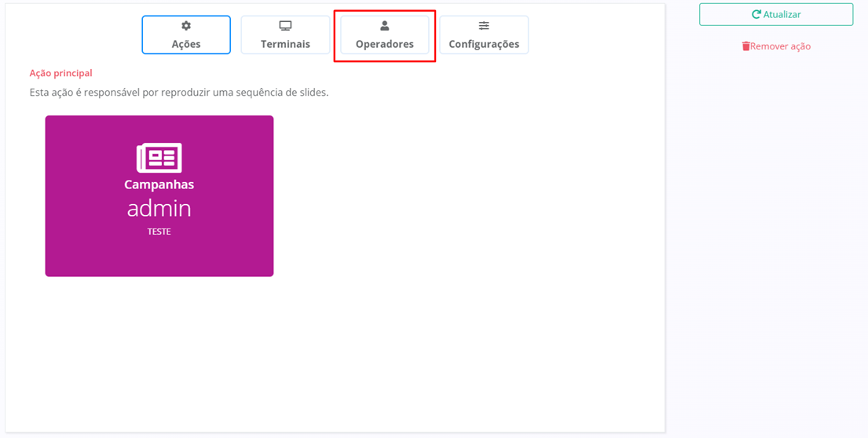Click the red Remover ação link text
The image size is (868, 438).
[780, 46]
